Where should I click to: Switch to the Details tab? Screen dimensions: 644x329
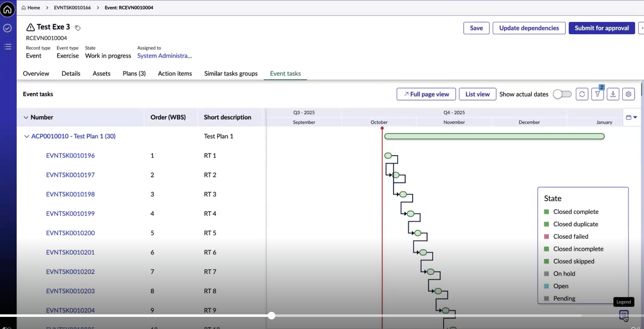pyautogui.click(x=71, y=74)
